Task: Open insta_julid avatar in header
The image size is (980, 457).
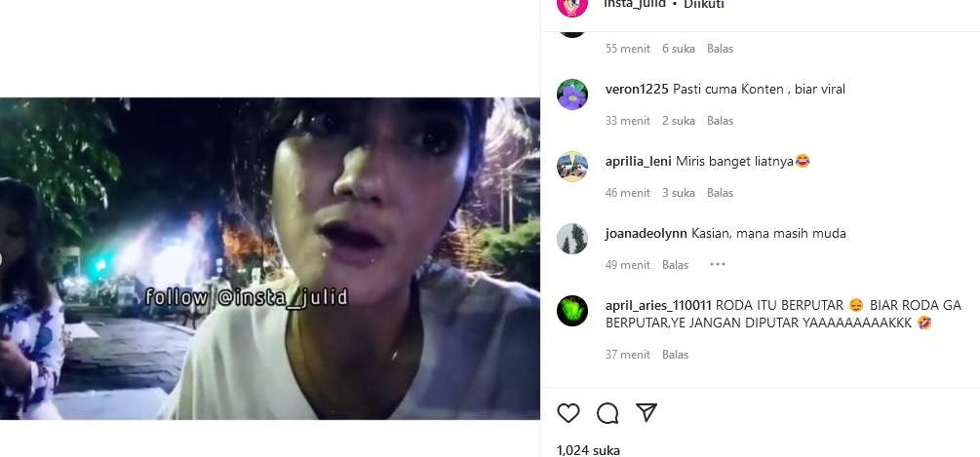Action: (571, 6)
